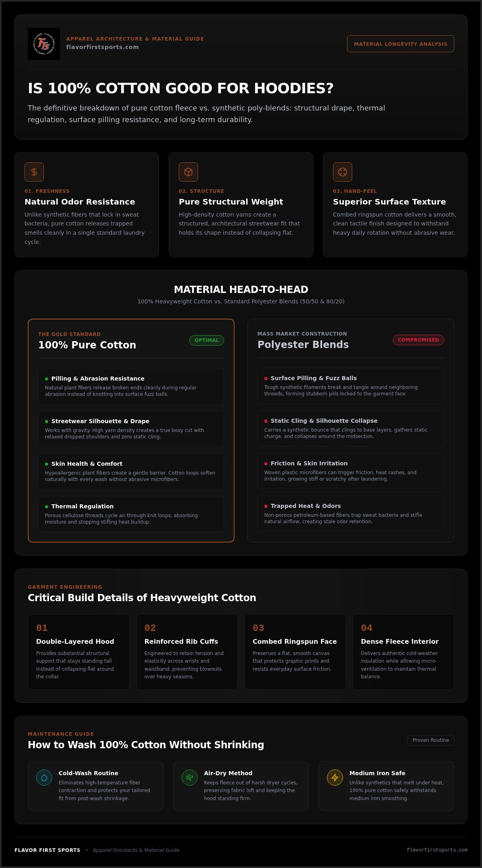Select the Pure Structural Weight heading
482x868 pixels.
[x=231, y=202]
